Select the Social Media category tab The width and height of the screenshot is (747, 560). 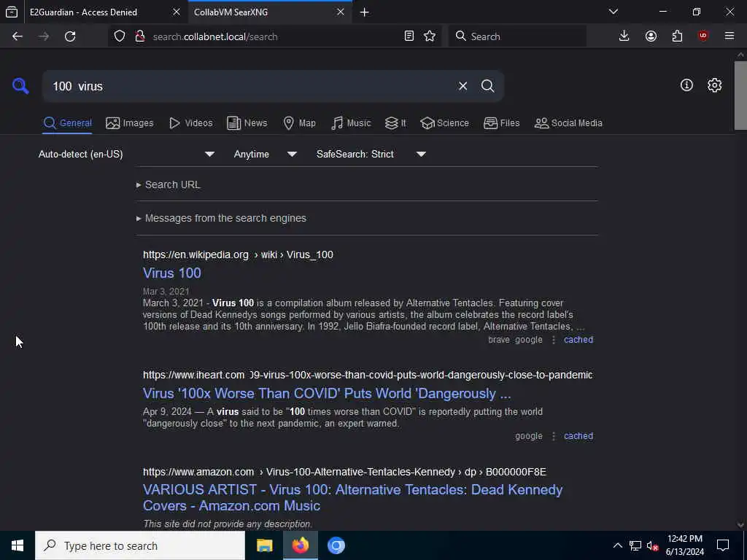tap(568, 123)
